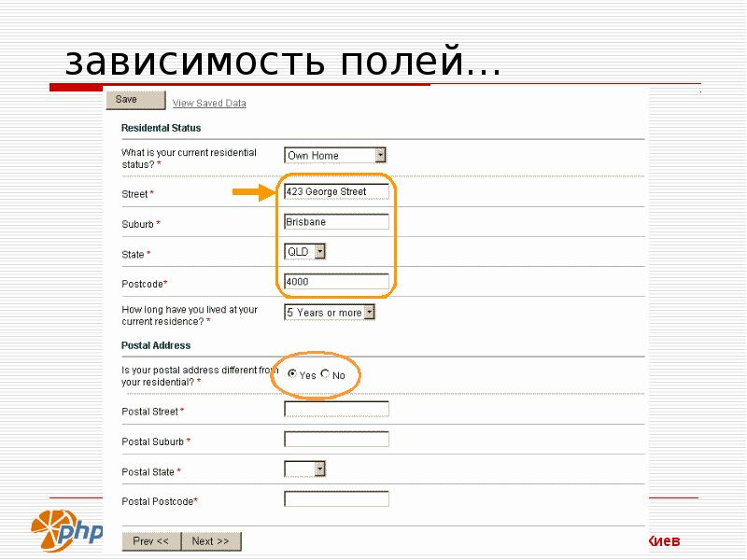This screenshot has height=560, width=747.
Task: Select the No radio button
Action: tap(325, 374)
